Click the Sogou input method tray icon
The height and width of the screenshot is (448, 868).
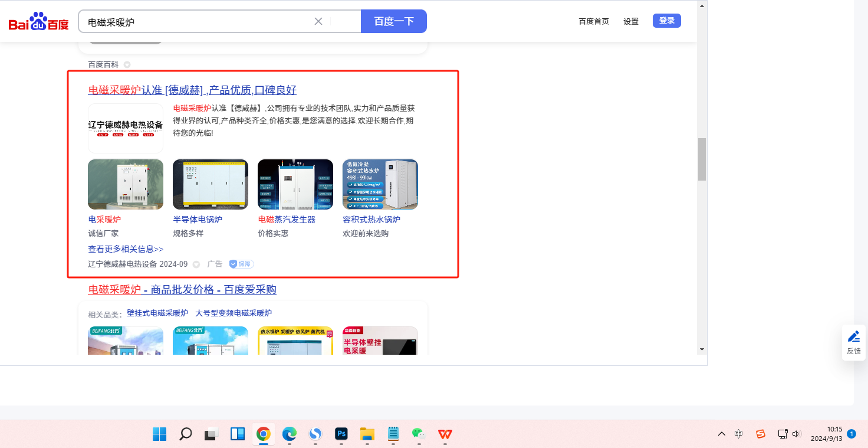point(761,434)
